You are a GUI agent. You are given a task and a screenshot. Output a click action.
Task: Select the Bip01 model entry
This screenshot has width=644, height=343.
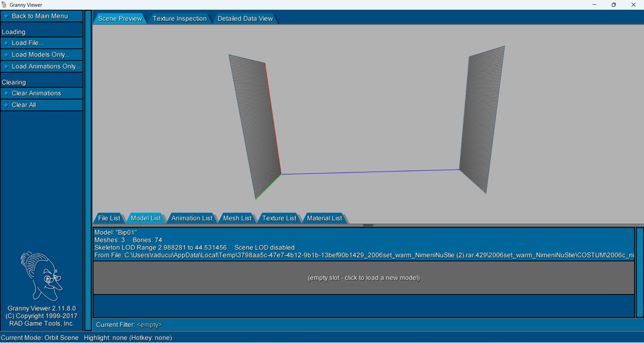tap(363, 244)
